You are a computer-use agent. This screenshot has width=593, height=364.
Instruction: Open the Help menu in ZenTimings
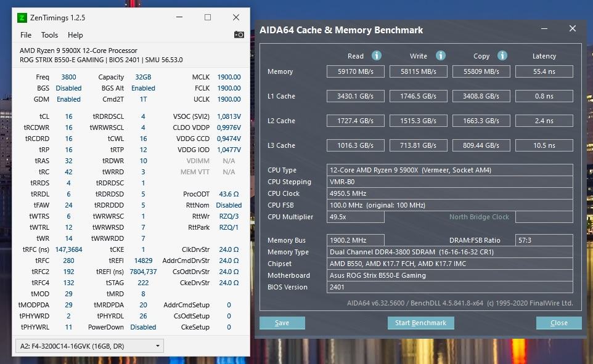click(x=75, y=34)
